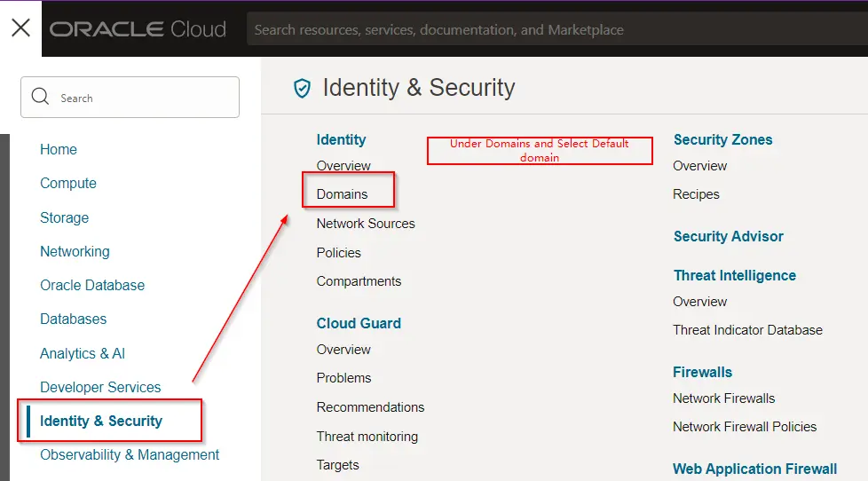Open Threat Indicator Database
Screen dimensions: 868x481
point(747,330)
